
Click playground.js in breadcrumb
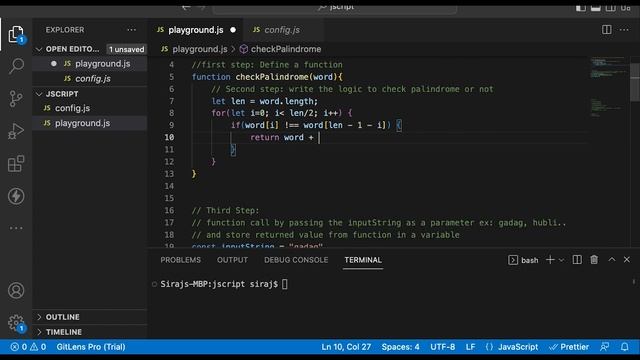(200, 49)
